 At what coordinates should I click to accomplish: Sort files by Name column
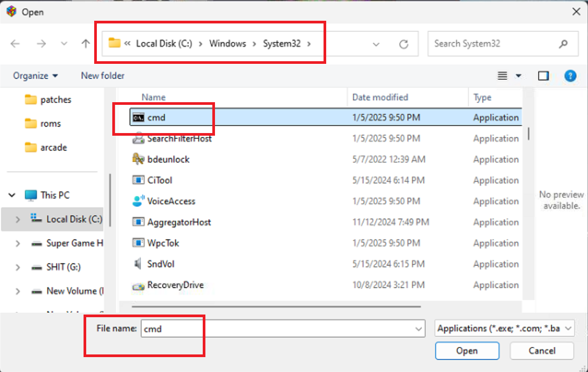(153, 97)
